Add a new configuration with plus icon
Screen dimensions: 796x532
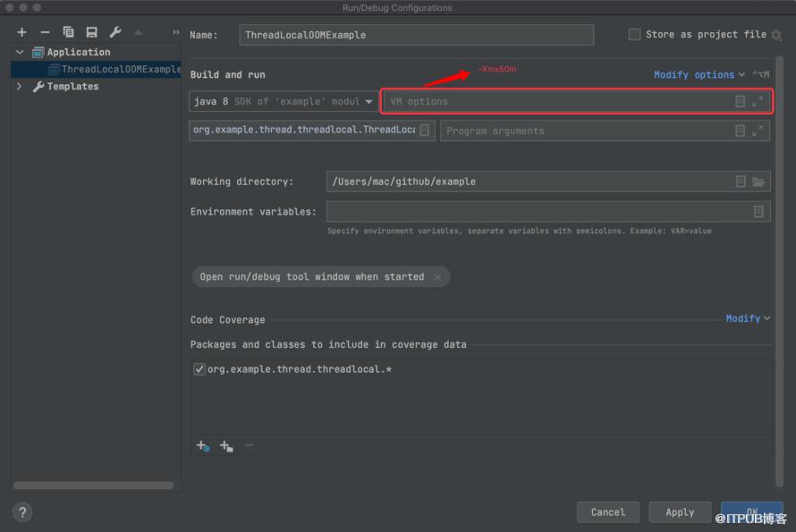(21, 32)
